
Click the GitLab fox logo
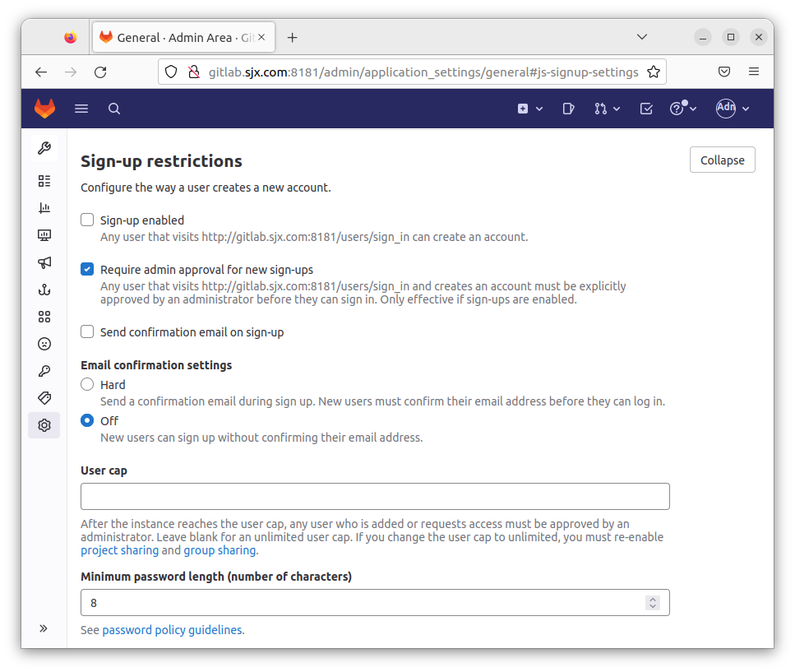(44, 109)
